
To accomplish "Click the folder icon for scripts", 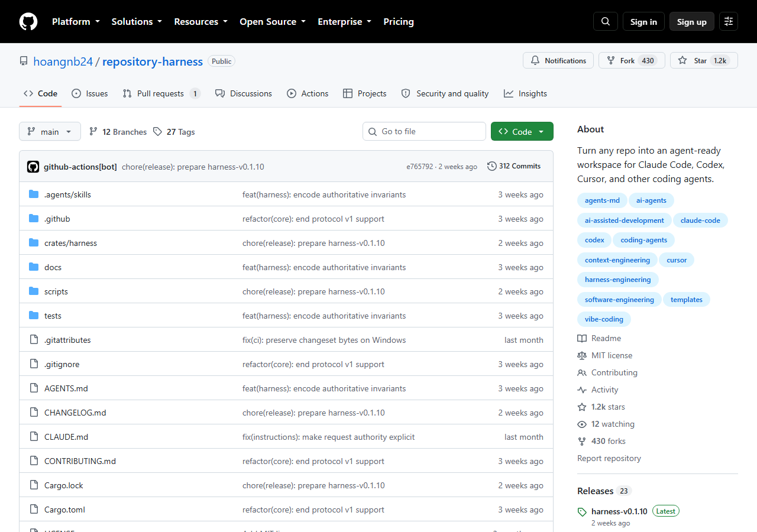I will coord(34,291).
